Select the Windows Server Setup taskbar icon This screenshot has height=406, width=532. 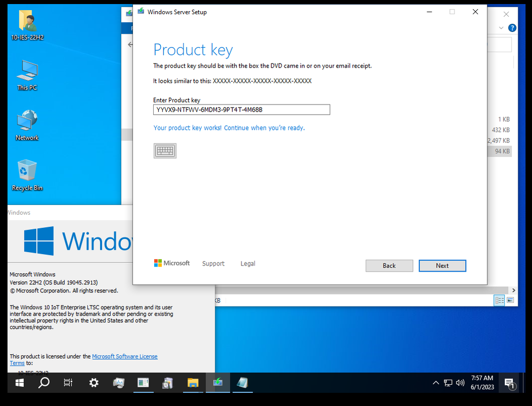tap(218, 383)
